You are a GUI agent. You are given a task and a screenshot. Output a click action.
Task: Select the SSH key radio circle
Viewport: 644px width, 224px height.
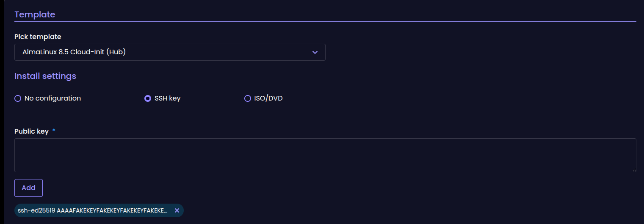click(148, 98)
